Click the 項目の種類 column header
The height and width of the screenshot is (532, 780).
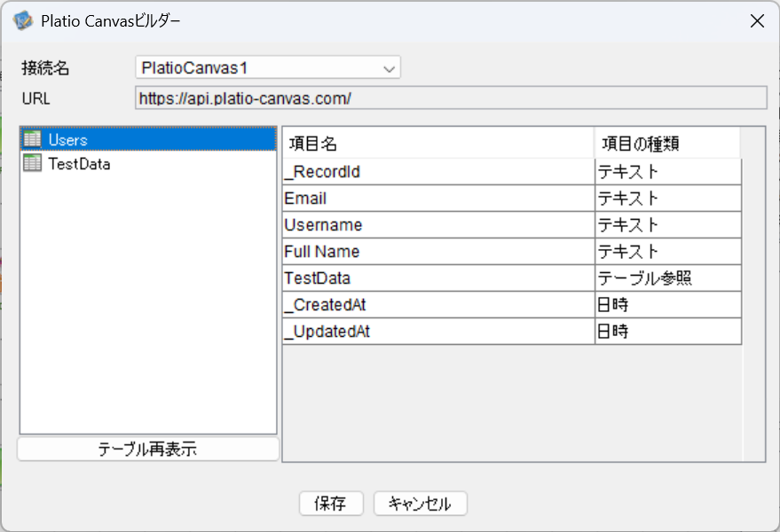(666, 144)
